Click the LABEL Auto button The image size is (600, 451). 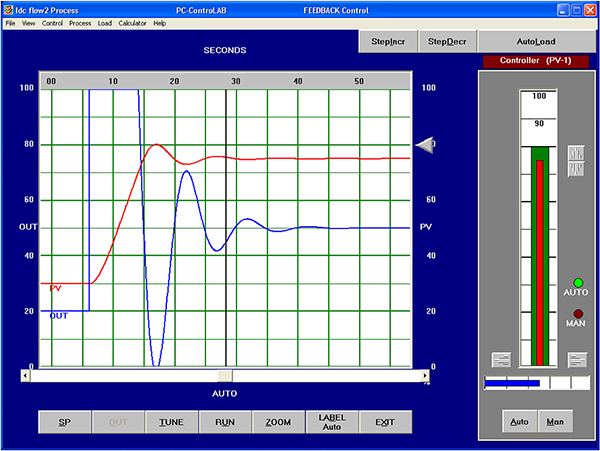click(x=332, y=422)
